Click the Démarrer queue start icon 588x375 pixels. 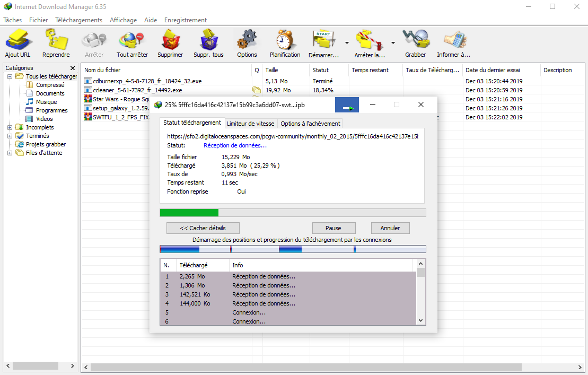click(x=323, y=39)
